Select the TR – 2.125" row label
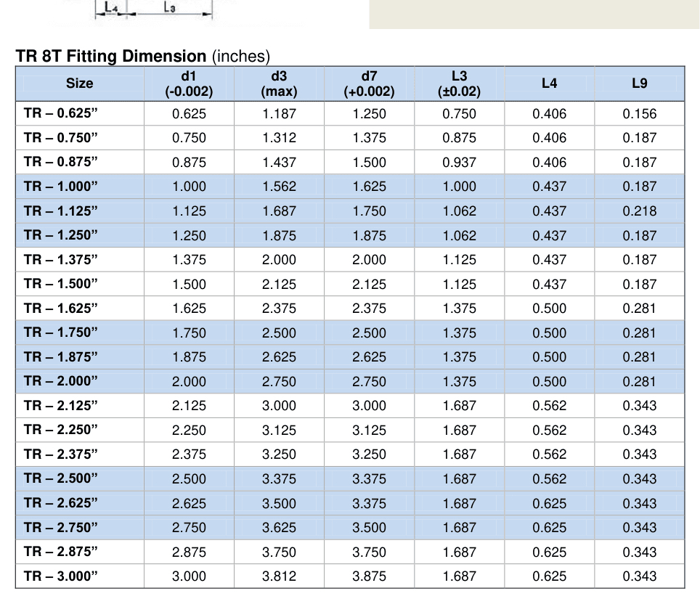 coord(61,405)
